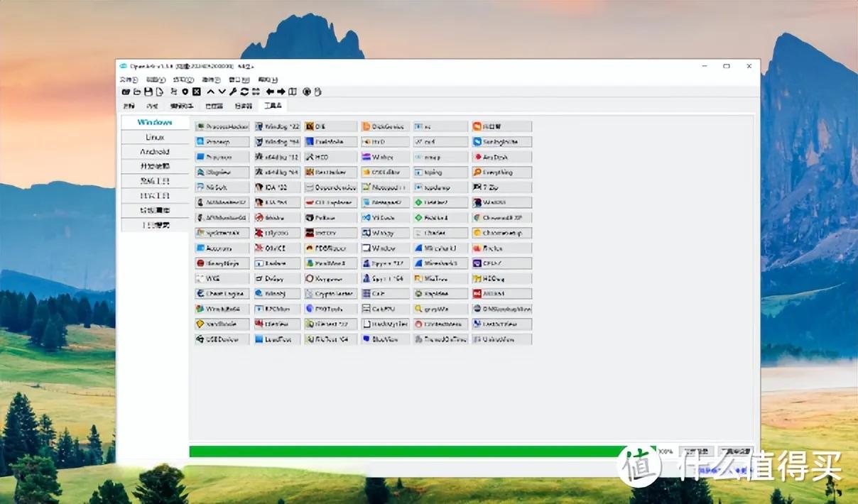Image resolution: width=858 pixels, height=504 pixels.
Task: Open FileTest x64
Action: coord(330,339)
